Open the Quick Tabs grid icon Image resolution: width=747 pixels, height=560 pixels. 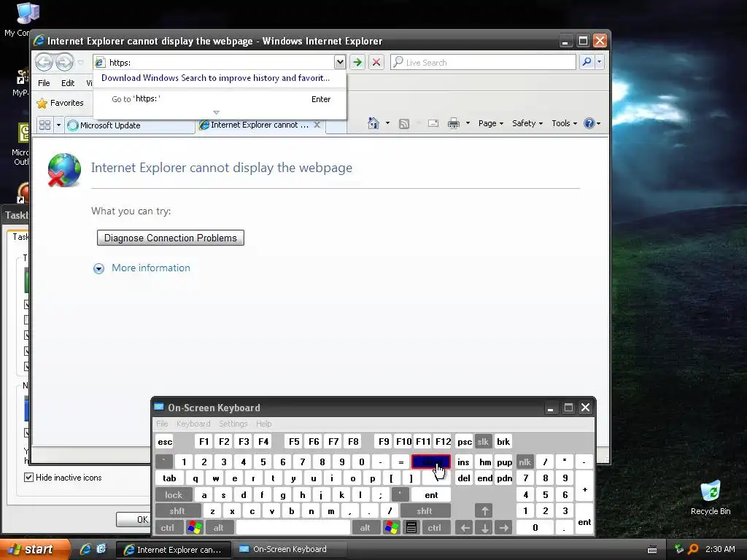pyautogui.click(x=44, y=125)
